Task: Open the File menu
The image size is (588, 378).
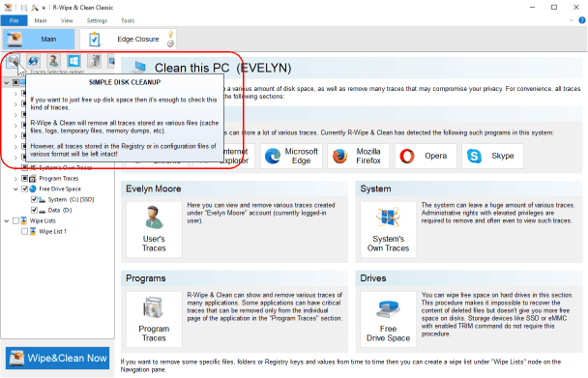Action: point(14,20)
